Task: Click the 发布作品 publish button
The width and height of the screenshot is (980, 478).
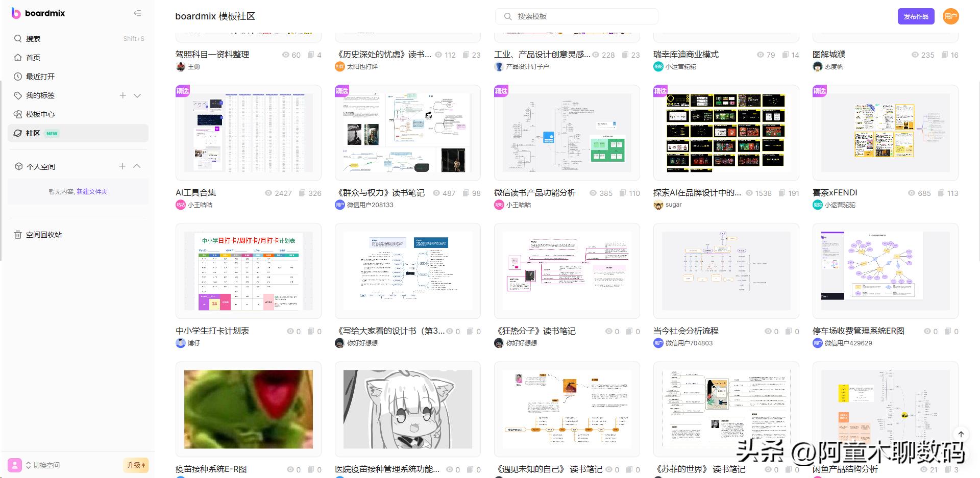Action: [x=916, y=16]
